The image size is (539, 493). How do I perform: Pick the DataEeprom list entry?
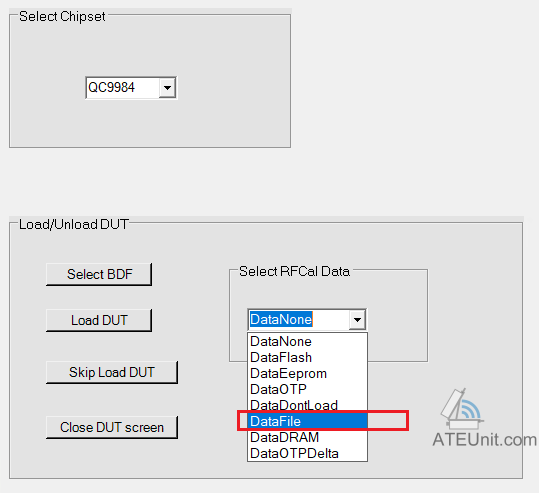point(308,373)
